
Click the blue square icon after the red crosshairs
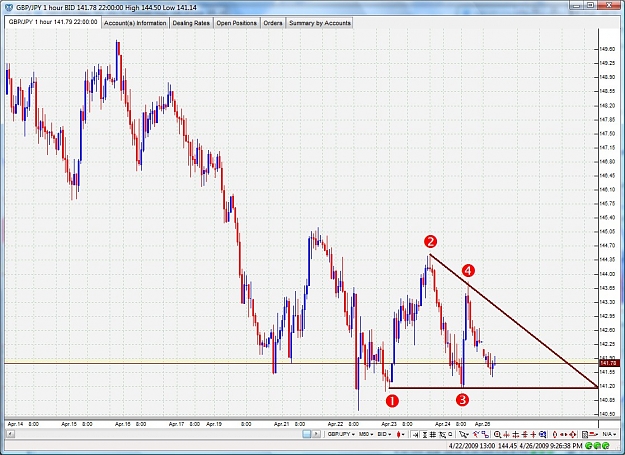[543, 434]
